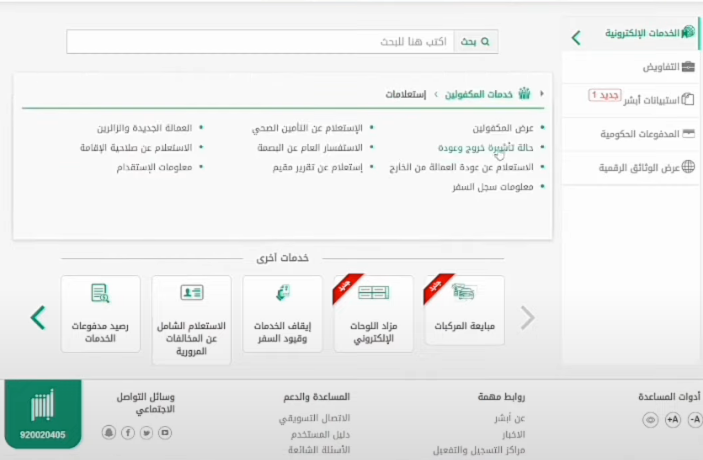This screenshot has height=460, width=703.
Task: Click the globe icon beside عرض الوثائق الرقمية
Action: pos(688,167)
